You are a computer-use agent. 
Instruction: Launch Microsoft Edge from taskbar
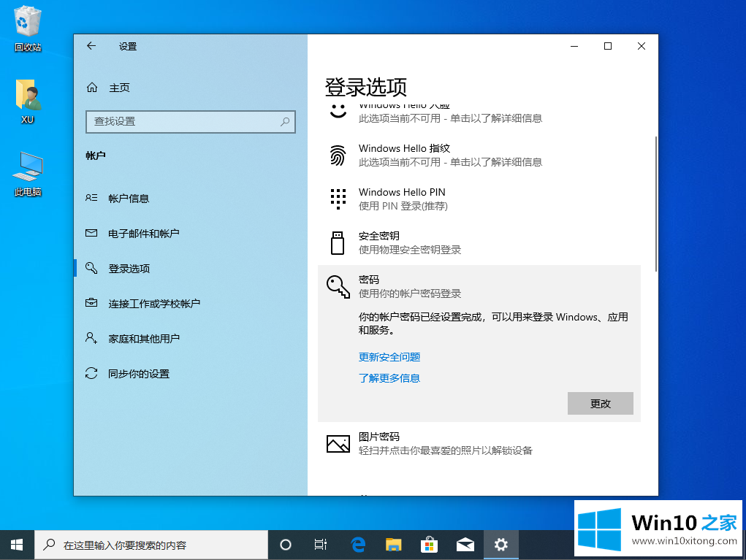[358, 545]
